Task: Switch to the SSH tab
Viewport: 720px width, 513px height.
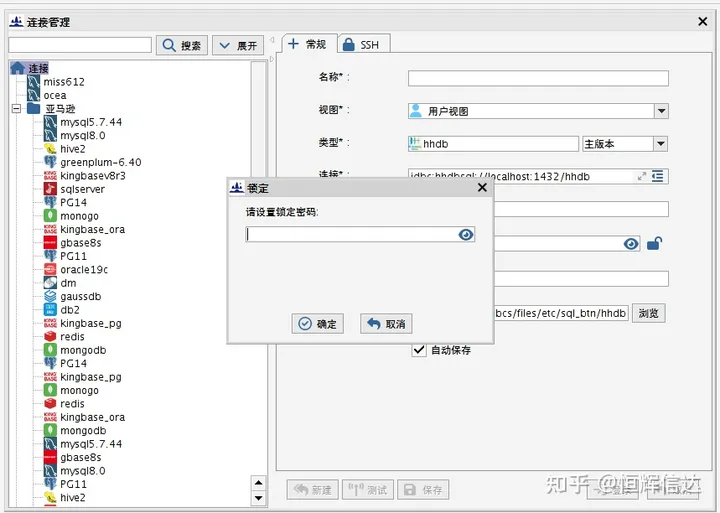Action: tap(364, 45)
